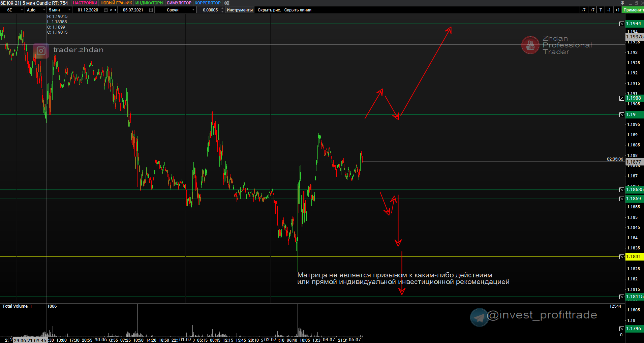Decrease the 0.00005 step value
Viewport: 644px width, 343px height.
point(222,12)
